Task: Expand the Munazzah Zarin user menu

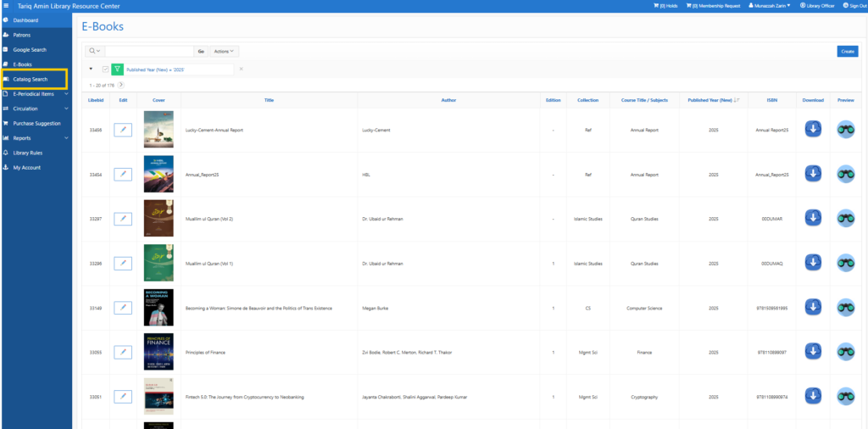Action: [x=766, y=5]
